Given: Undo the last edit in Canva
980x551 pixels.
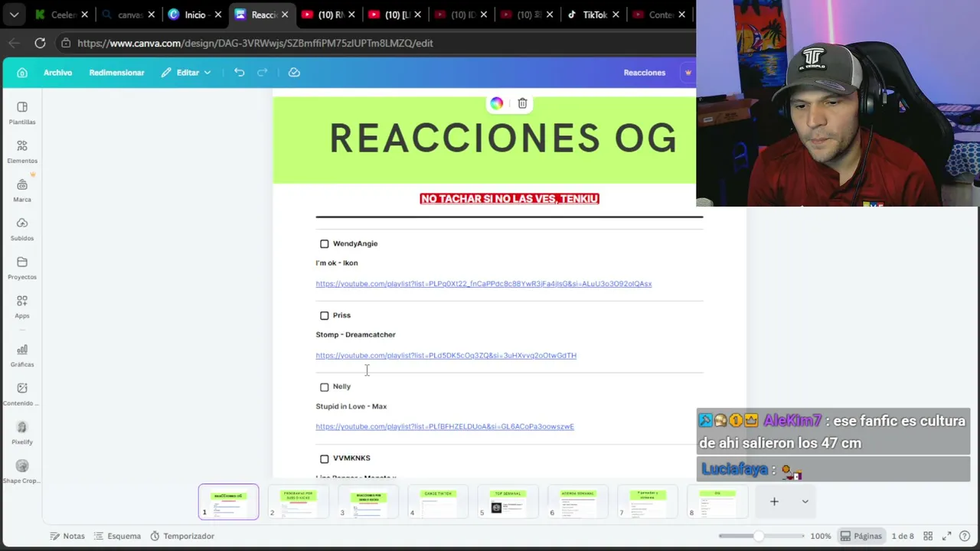Looking at the screenshot, I should point(240,73).
